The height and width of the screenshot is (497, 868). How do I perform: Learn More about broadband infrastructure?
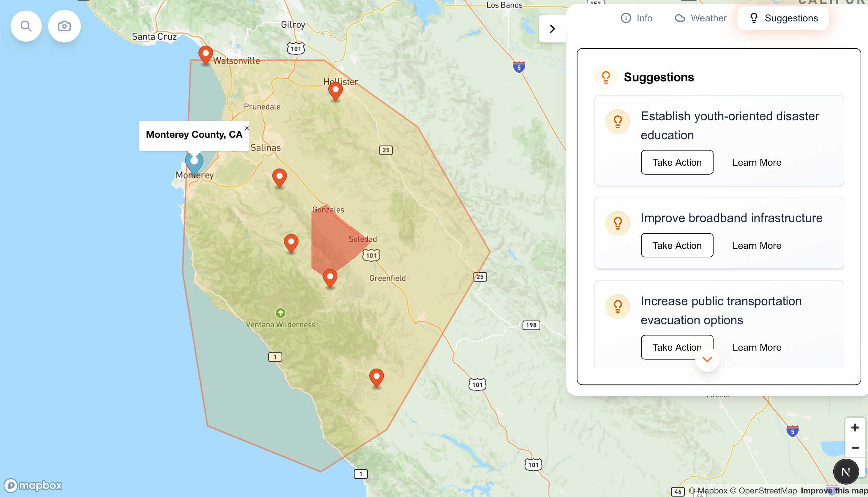point(756,246)
